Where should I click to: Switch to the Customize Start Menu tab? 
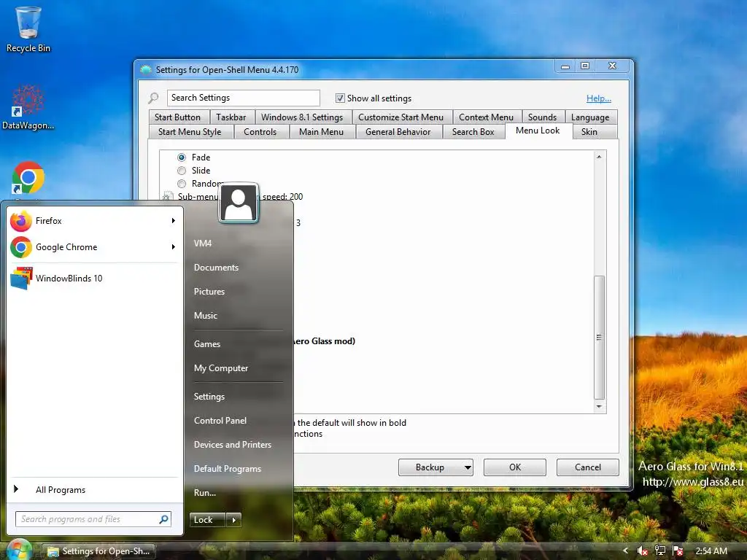(400, 117)
